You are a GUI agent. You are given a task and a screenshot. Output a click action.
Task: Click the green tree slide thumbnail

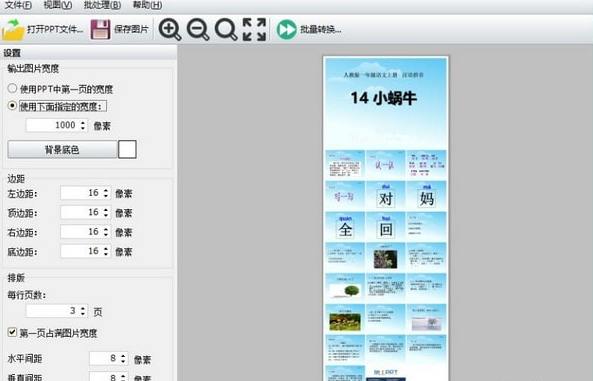pos(345,288)
